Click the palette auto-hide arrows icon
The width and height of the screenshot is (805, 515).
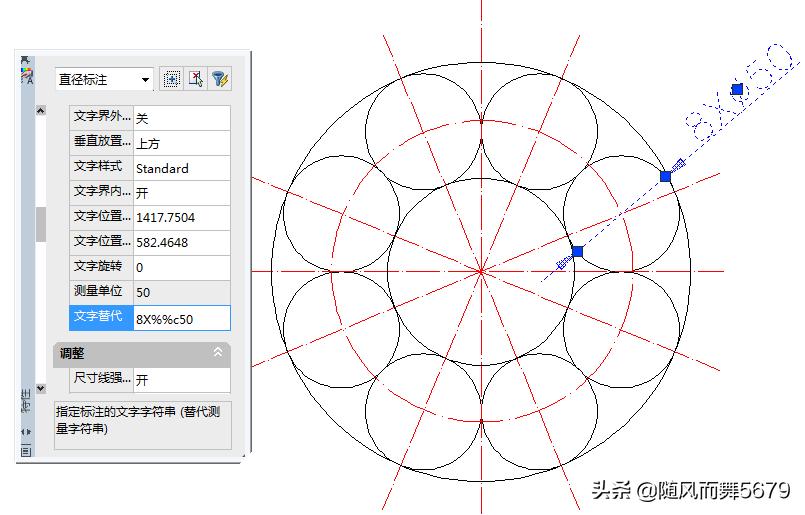click(x=26, y=432)
